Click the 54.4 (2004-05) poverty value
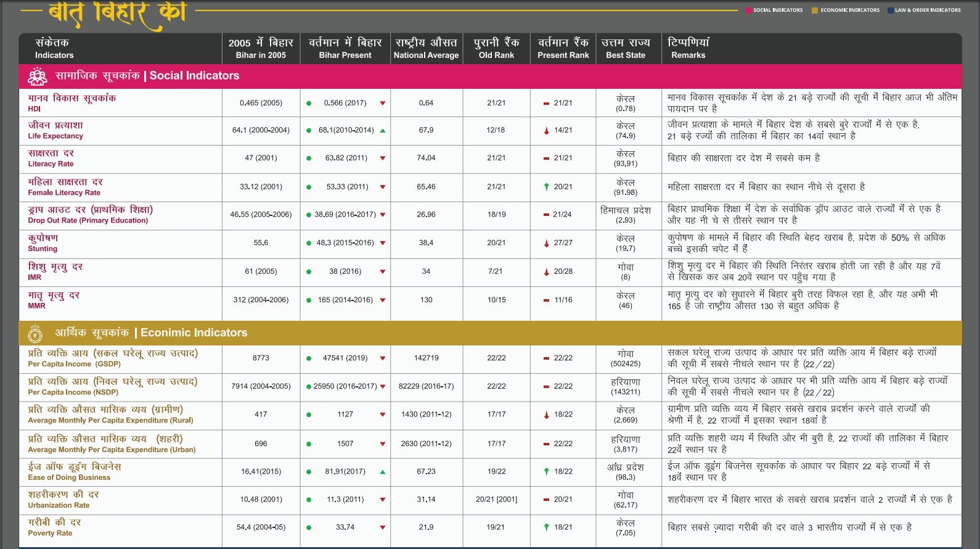 click(261, 527)
